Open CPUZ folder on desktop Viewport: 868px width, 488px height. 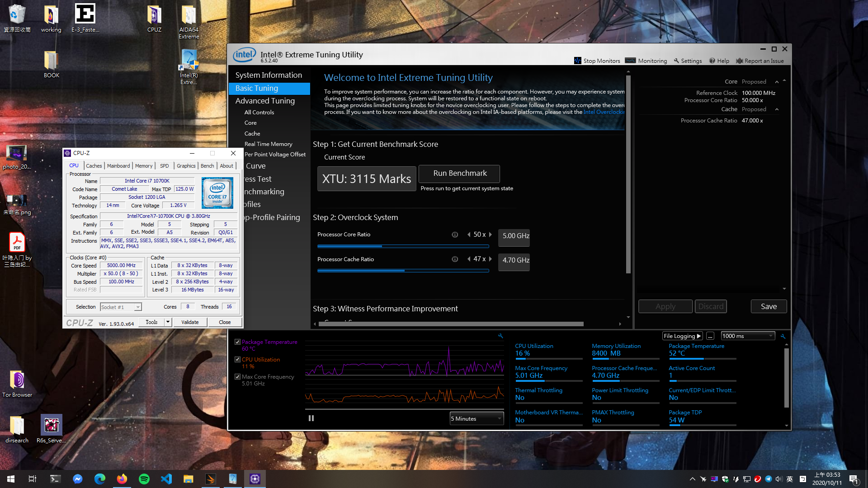[x=154, y=19]
